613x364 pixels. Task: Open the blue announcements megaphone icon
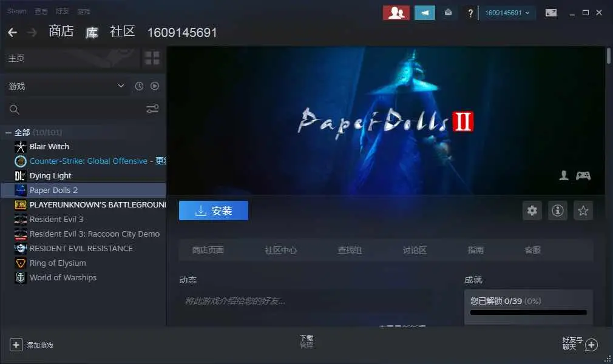point(425,13)
